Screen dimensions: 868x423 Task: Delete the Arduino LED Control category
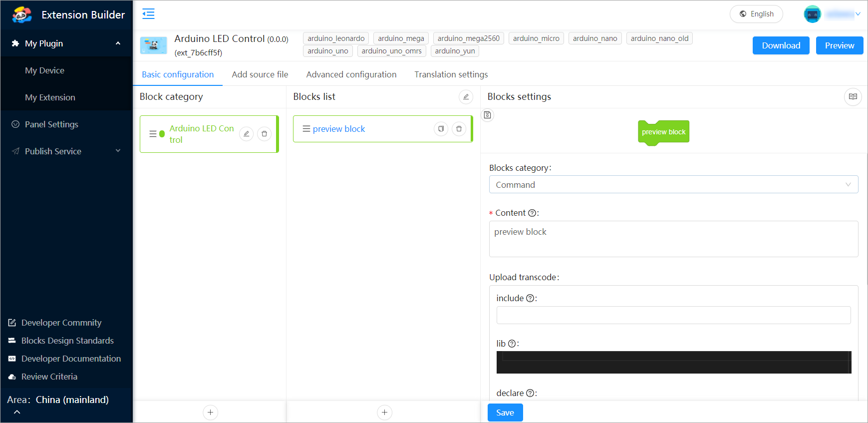pos(265,134)
